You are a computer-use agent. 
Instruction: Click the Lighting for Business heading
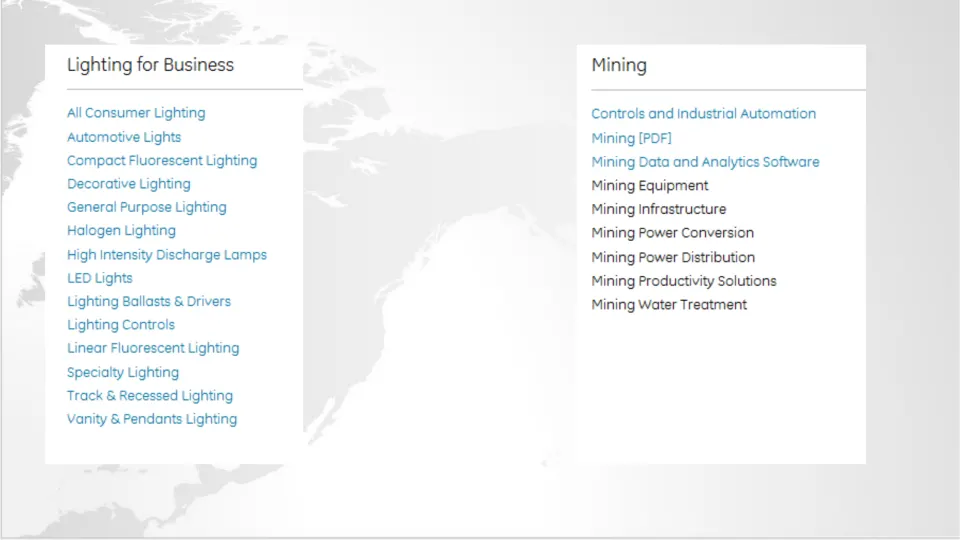tap(151, 65)
